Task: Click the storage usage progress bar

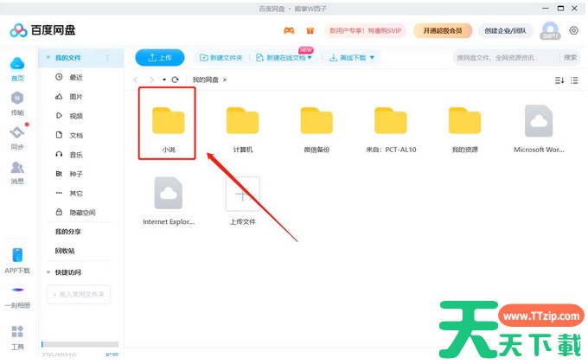Action: 80,344
